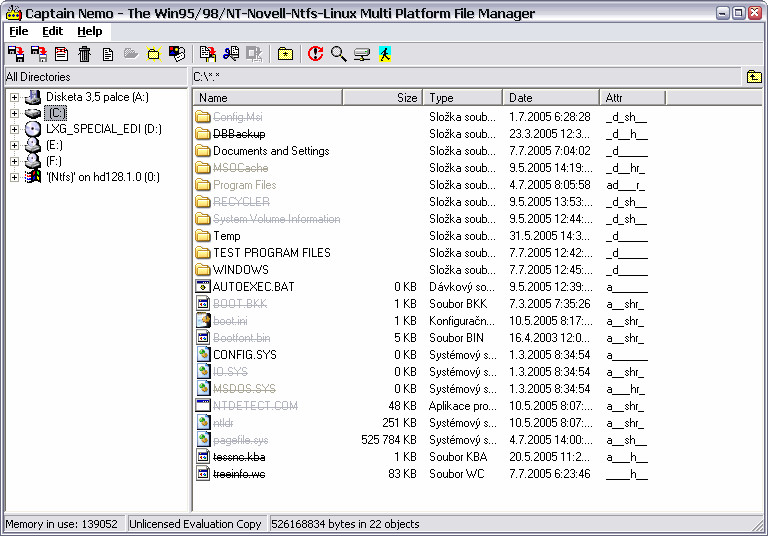Click the AUTOEXEC.BAT batch file icon
Image resolution: width=768 pixels, height=536 pixels.
point(203,287)
